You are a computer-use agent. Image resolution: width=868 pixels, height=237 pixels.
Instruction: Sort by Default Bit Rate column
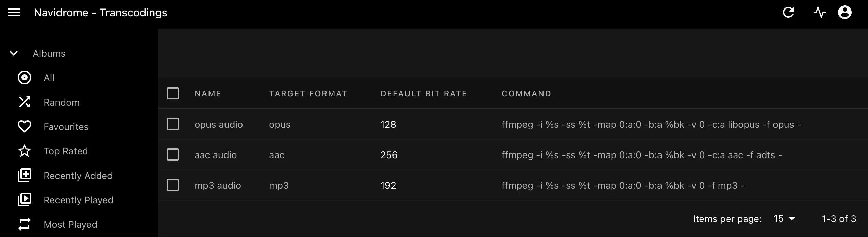(423, 94)
